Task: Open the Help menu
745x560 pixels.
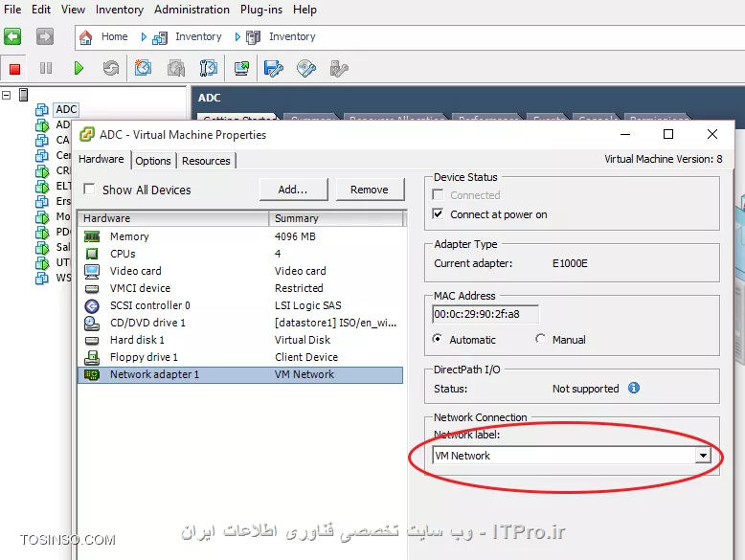Action: tap(305, 10)
